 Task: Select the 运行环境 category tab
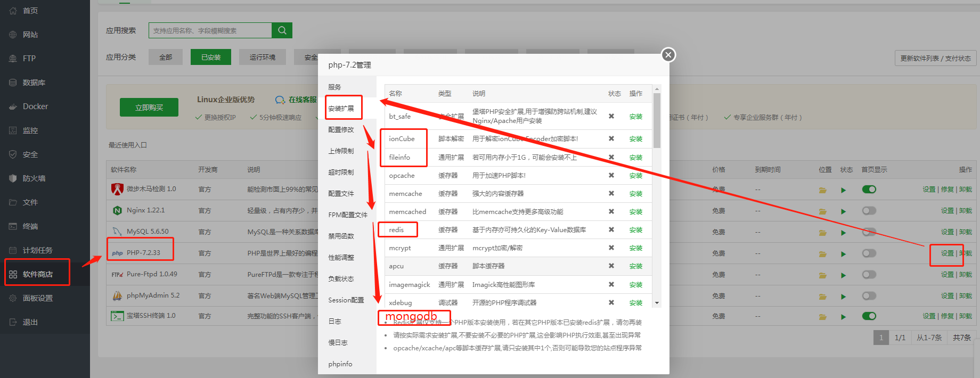(x=263, y=57)
